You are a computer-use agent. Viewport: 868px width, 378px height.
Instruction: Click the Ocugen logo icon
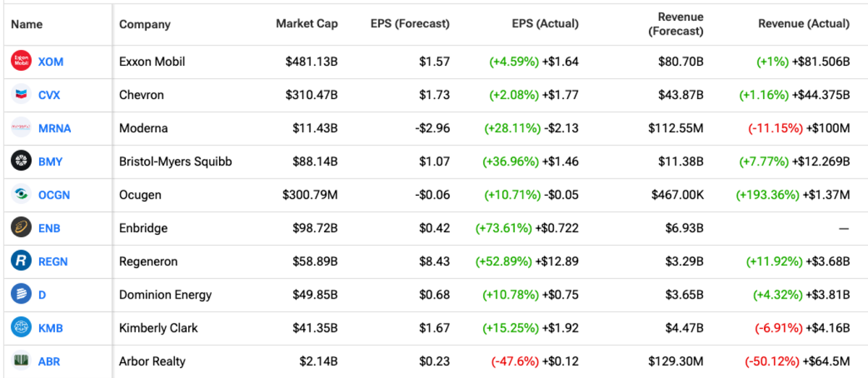[x=22, y=194]
